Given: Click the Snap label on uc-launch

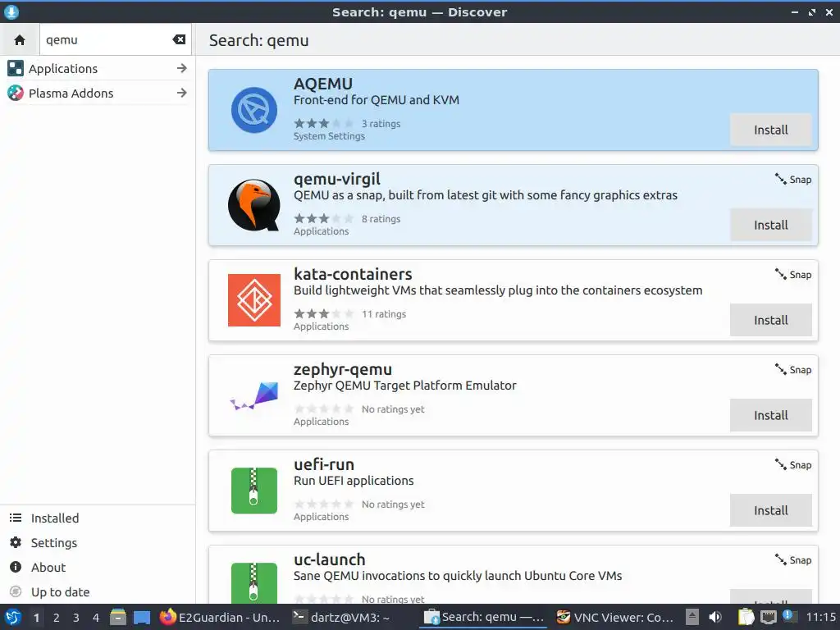Looking at the screenshot, I should (x=793, y=560).
